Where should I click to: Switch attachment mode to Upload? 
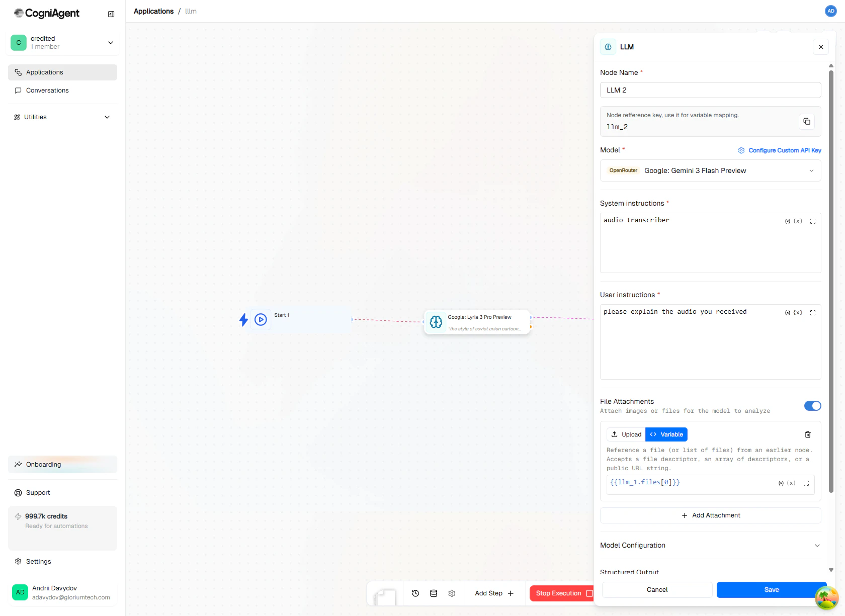pos(626,434)
